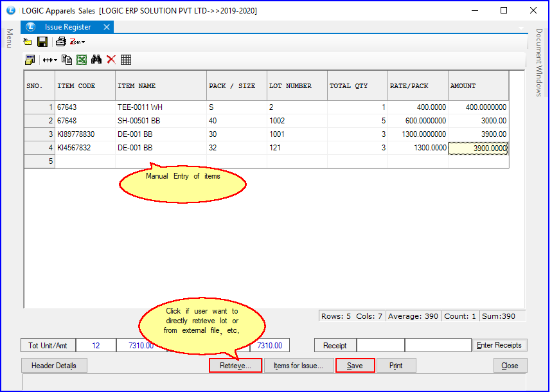
Task: Close the Issue Register tab
Action: [x=107, y=27]
